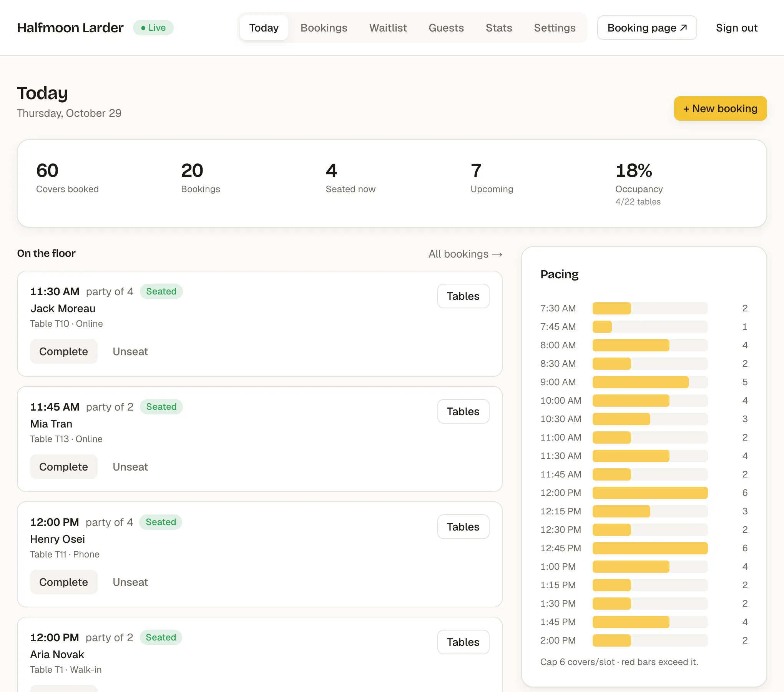Click the 4 Seated now stat

pyautogui.click(x=350, y=178)
